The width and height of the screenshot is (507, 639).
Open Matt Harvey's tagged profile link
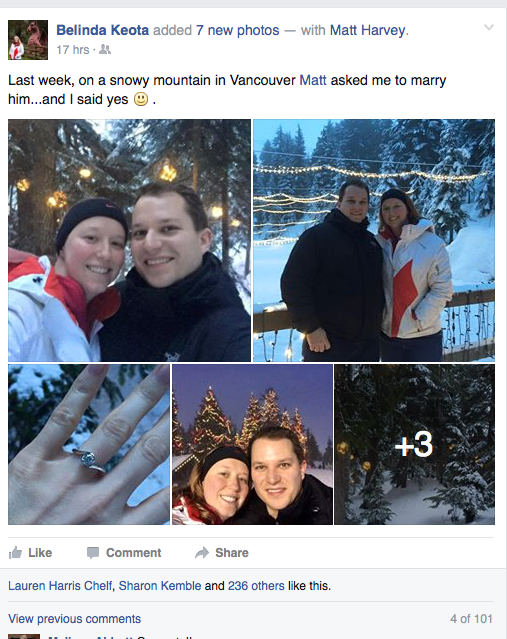[368, 30]
